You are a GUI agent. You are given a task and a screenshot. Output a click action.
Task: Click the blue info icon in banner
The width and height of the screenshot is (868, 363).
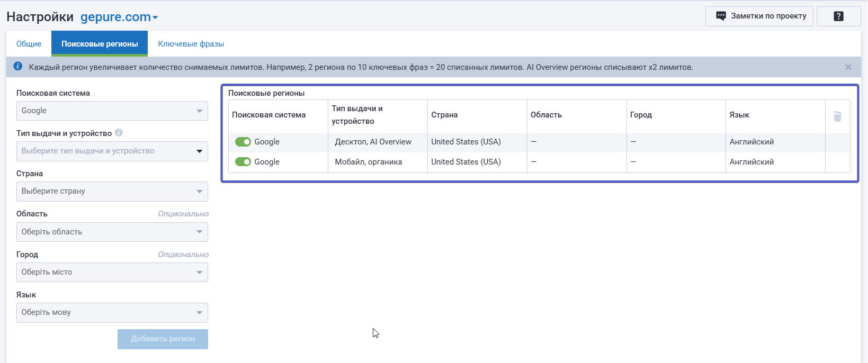(18, 67)
